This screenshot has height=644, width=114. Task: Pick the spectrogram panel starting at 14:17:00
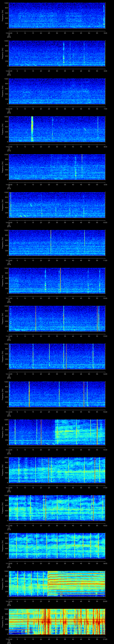click(x=57, y=508)
